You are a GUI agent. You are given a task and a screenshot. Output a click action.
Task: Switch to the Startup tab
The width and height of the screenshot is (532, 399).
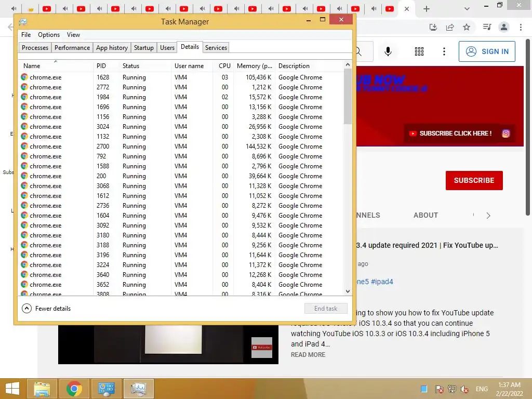(144, 47)
